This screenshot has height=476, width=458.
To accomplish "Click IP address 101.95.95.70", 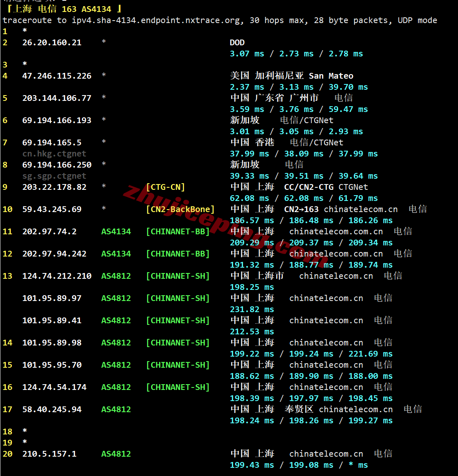I will (52, 365).
